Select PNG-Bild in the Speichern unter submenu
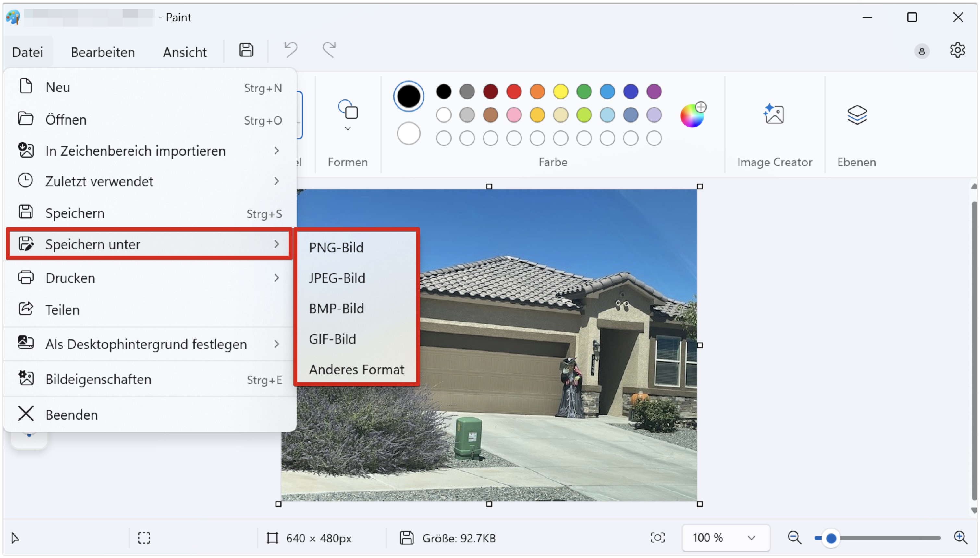980x558 pixels. coord(336,247)
